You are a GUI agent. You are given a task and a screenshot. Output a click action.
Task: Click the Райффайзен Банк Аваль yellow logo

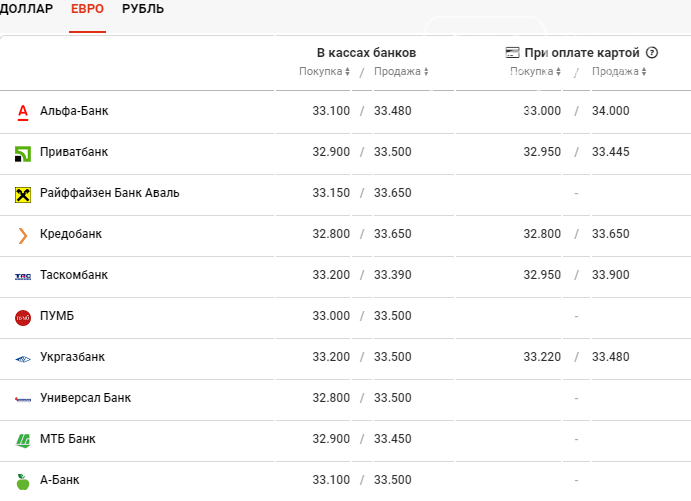click(x=23, y=194)
